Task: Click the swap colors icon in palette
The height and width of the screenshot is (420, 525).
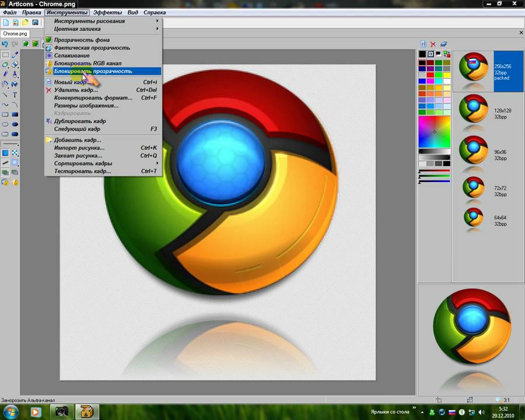Action: [447, 54]
